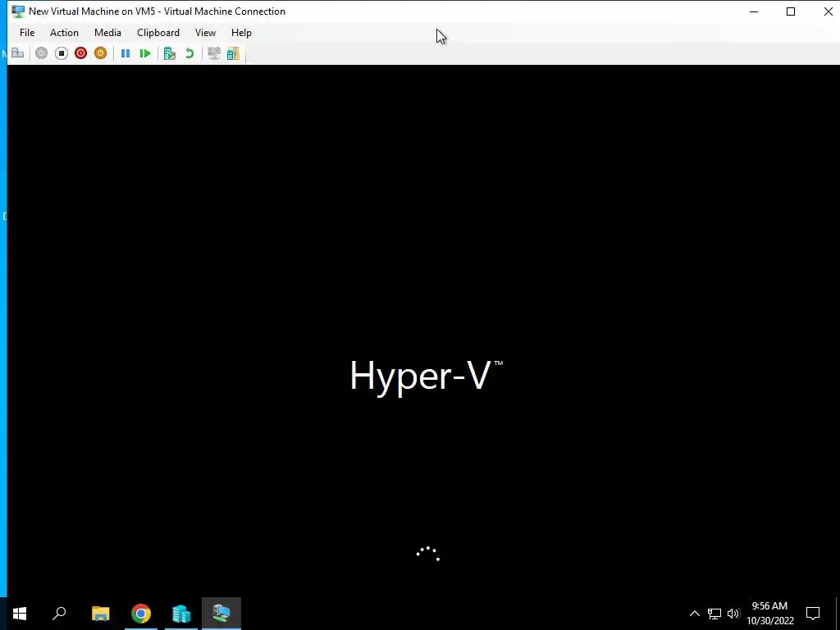Shut down the virtual machine with the red button
The image size is (840, 630).
[81, 53]
